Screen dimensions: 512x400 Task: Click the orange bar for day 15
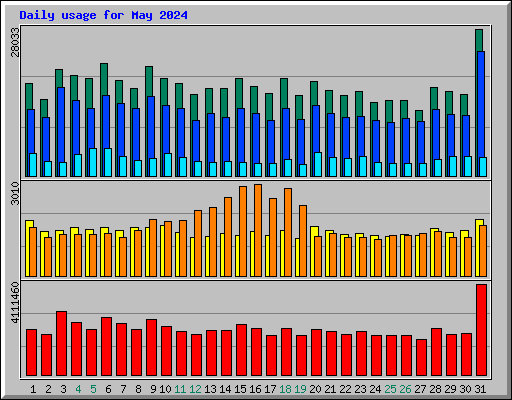click(x=243, y=231)
